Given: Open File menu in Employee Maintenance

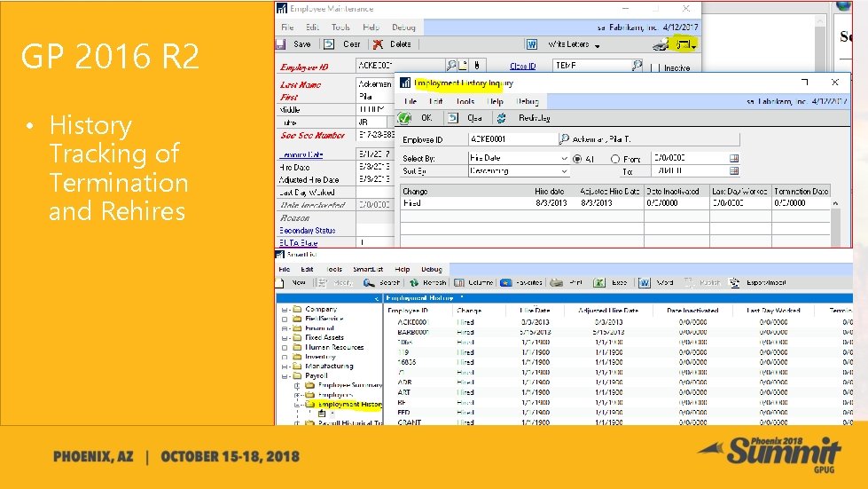Looking at the screenshot, I should point(287,28).
